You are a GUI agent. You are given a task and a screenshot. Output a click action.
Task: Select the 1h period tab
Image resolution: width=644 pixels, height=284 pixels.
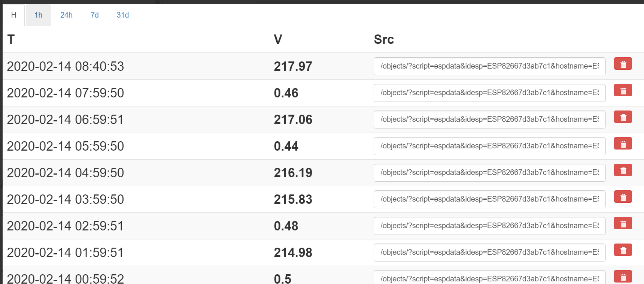38,15
